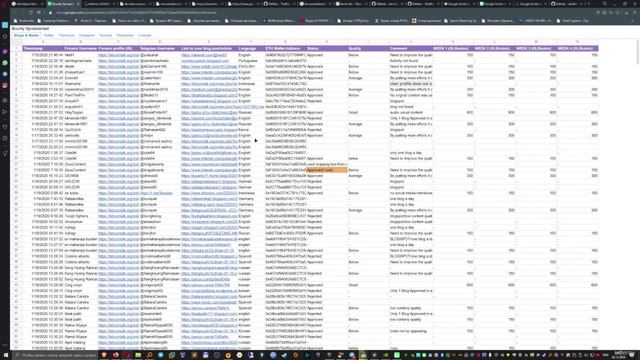Click the WEEK 1 header cell
Viewport: 640px width, 360px height.
[x=453, y=48]
